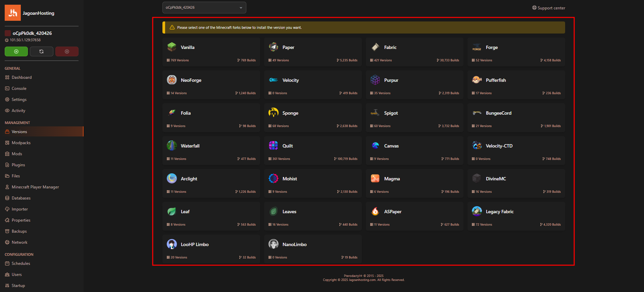Click the Vanilla grass block icon
This screenshot has width=644, height=292.
pyautogui.click(x=172, y=47)
